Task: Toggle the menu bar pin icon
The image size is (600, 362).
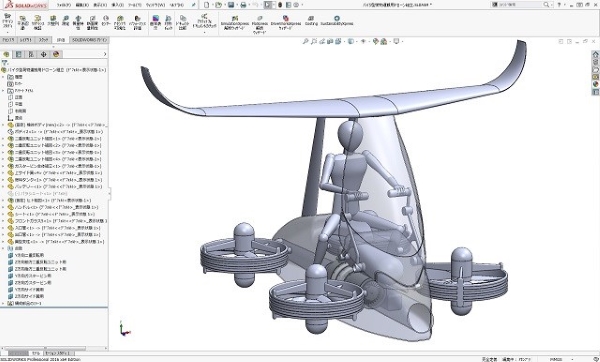Action: tap(194, 5)
